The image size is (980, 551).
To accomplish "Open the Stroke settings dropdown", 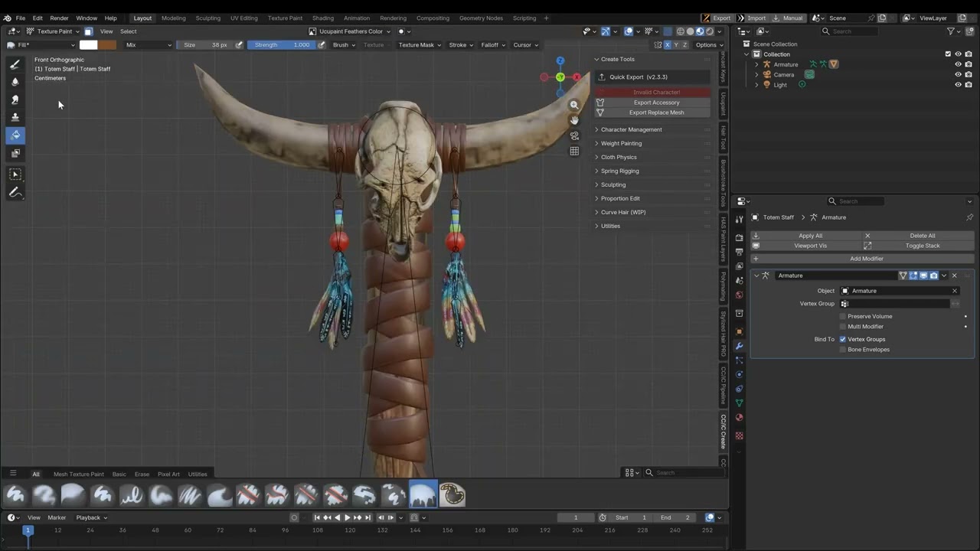I will [x=460, y=45].
